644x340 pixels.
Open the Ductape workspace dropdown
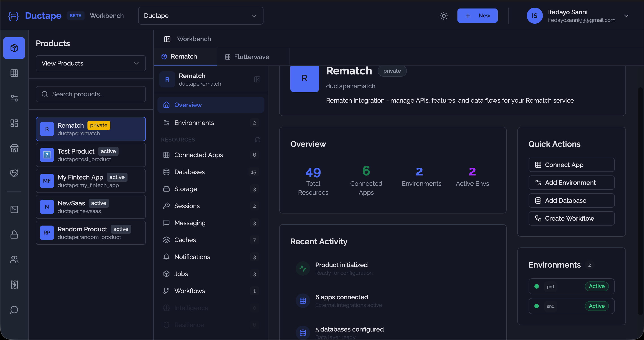coord(200,16)
